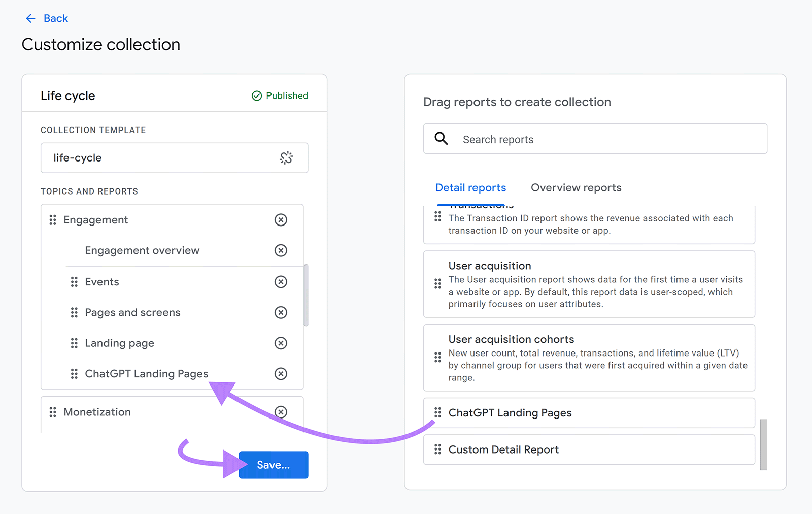The image size is (812, 514).
Task: Click the drag handle next to User acquisition
Action: coord(438,284)
